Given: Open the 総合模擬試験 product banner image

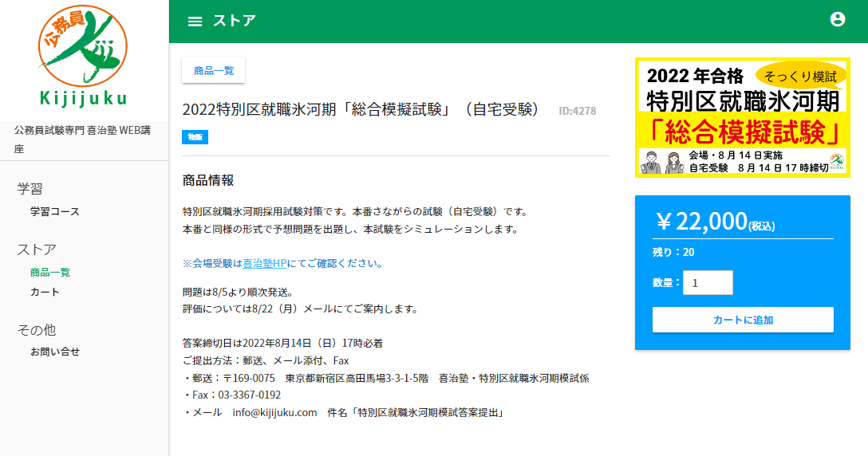Looking at the screenshot, I should (742, 118).
